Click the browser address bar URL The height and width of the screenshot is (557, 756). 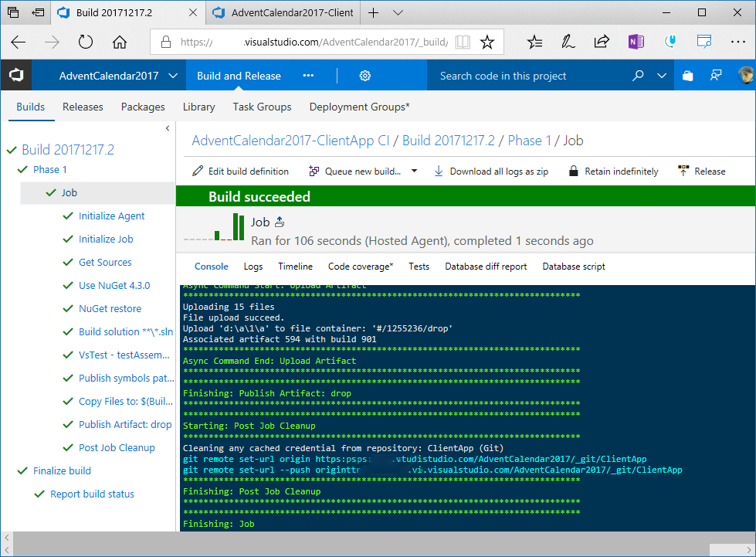pyautogui.click(x=314, y=42)
